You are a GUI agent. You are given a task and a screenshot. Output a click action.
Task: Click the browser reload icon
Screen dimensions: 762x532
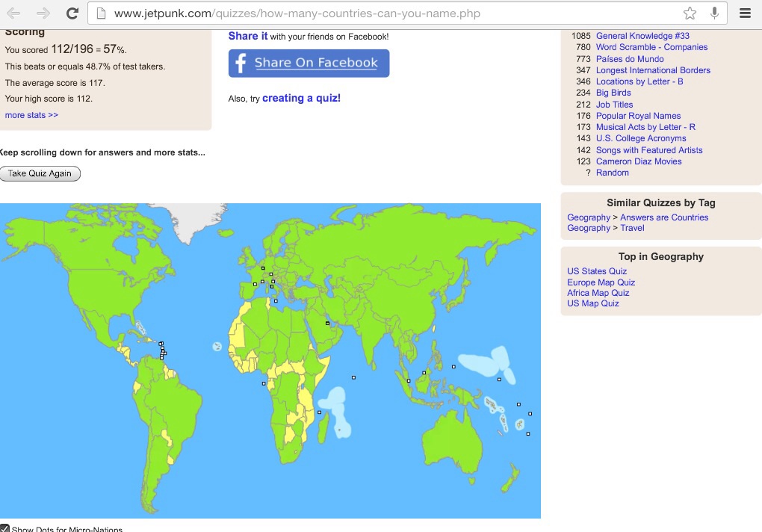click(x=72, y=13)
